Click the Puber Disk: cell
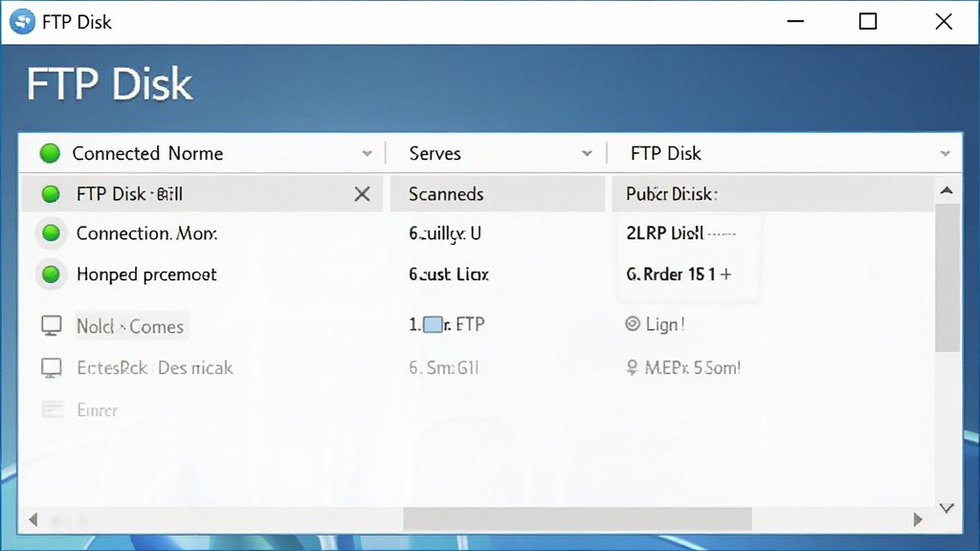The width and height of the screenshot is (980, 551). tap(772, 193)
